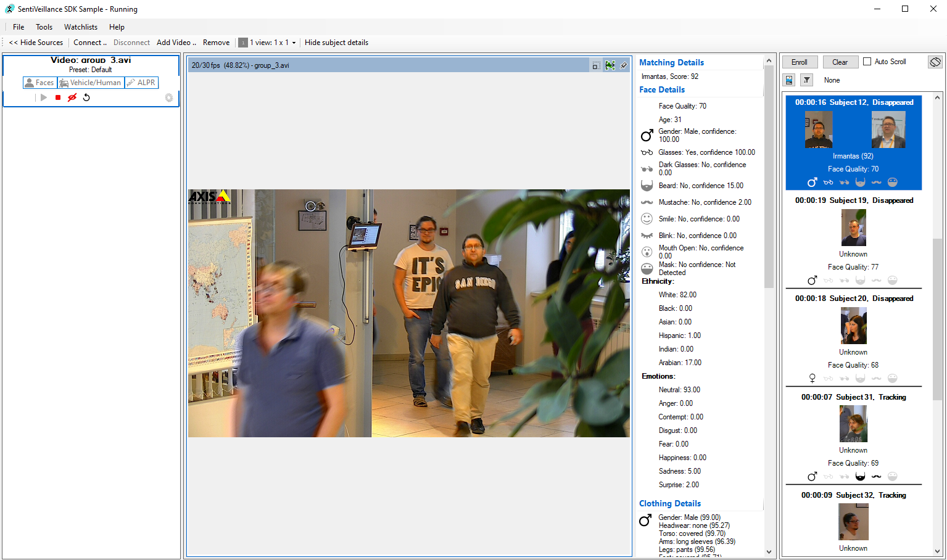Click the beard icon on Subject 31 card

click(x=860, y=476)
